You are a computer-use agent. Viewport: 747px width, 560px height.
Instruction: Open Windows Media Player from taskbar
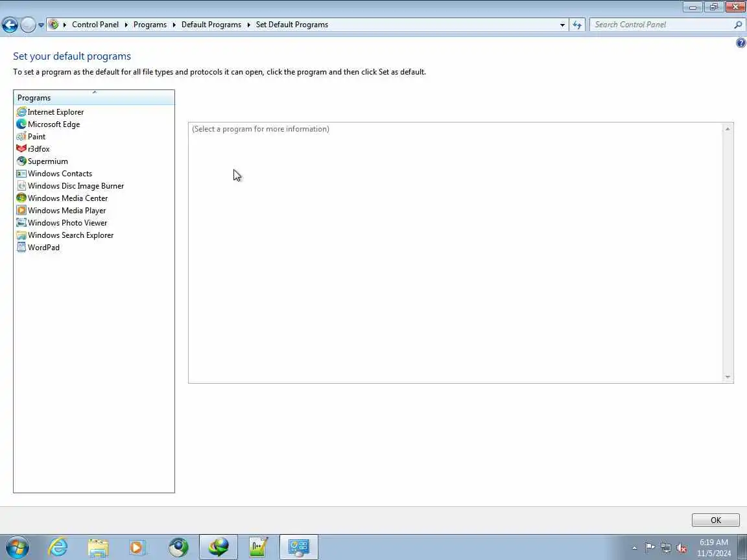(x=137, y=547)
